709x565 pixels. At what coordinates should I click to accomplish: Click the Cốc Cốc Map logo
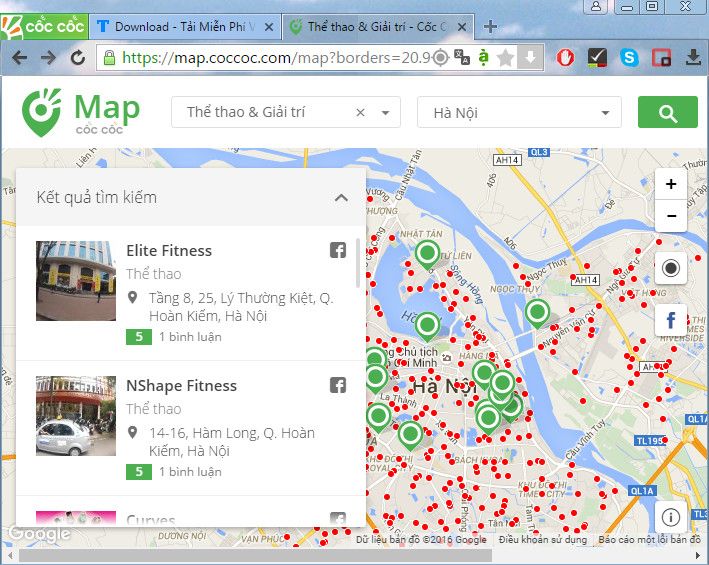(x=81, y=112)
